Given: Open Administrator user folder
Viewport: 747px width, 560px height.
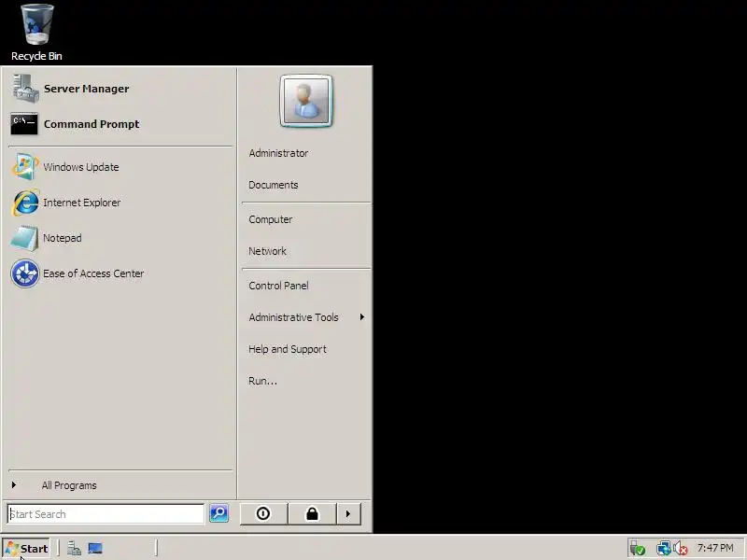Looking at the screenshot, I should (x=278, y=153).
